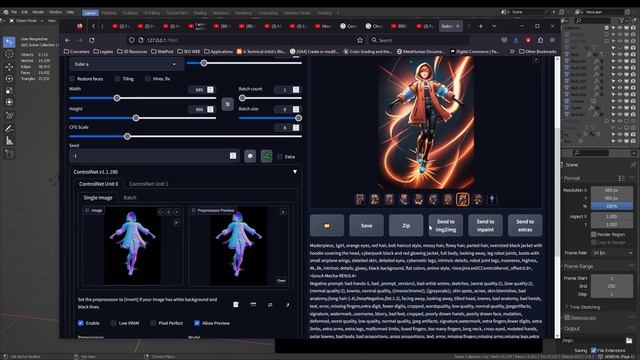Collapse the Format panel in Blender properties
The image size is (640, 360).
click(572, 178)
